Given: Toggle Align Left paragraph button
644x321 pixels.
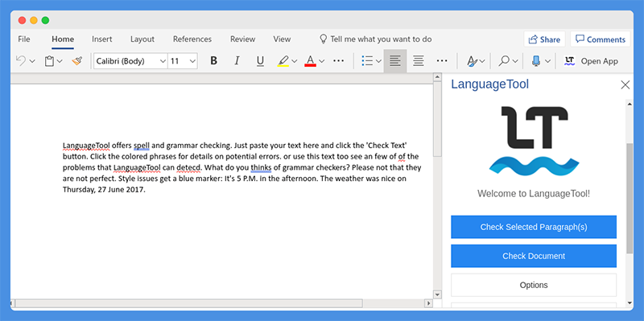Looking at the screenshot, I should [395, 61].
